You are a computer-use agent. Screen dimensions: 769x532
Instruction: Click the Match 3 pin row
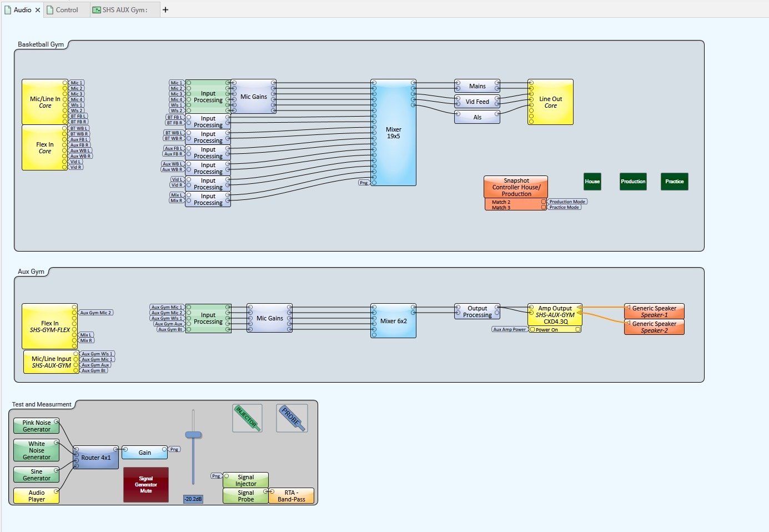tap(516, 208)
